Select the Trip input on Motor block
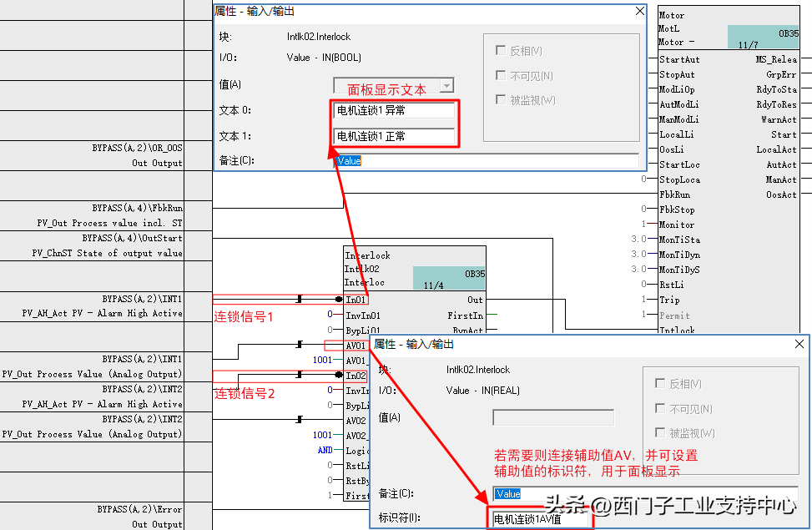Viewport: 812px width, 530px height. [x=669, y=300]
